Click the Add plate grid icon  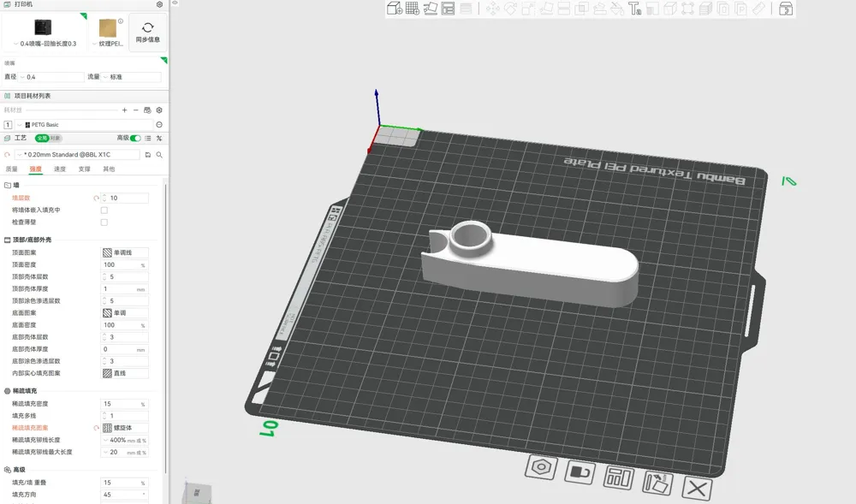pyautogui.click(x=413, y=9)
